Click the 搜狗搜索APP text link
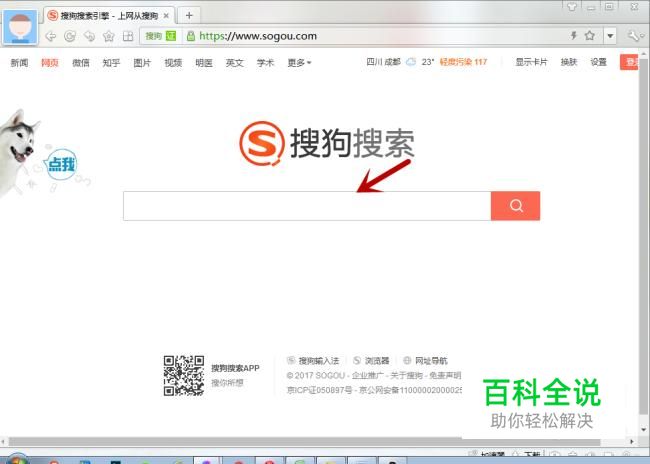650x464 pixels. click(x=235, y=368)
